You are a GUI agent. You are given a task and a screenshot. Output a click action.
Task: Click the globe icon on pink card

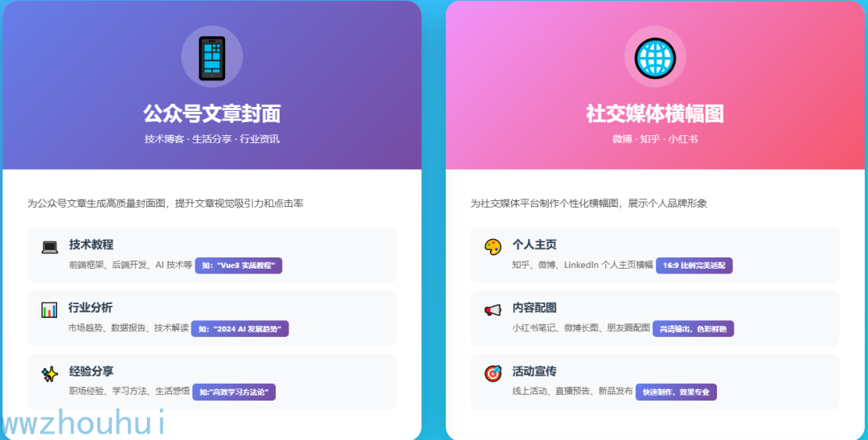[x=656, y=57]
